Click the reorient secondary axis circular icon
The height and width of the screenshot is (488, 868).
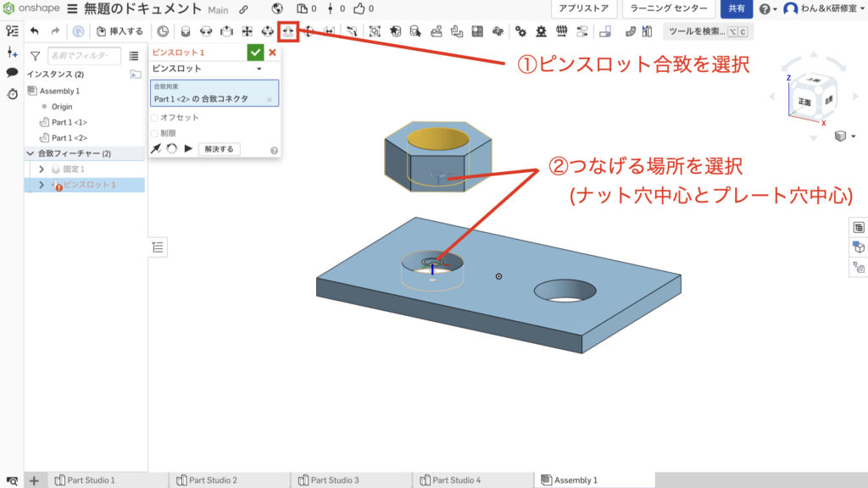click(172, 148)
